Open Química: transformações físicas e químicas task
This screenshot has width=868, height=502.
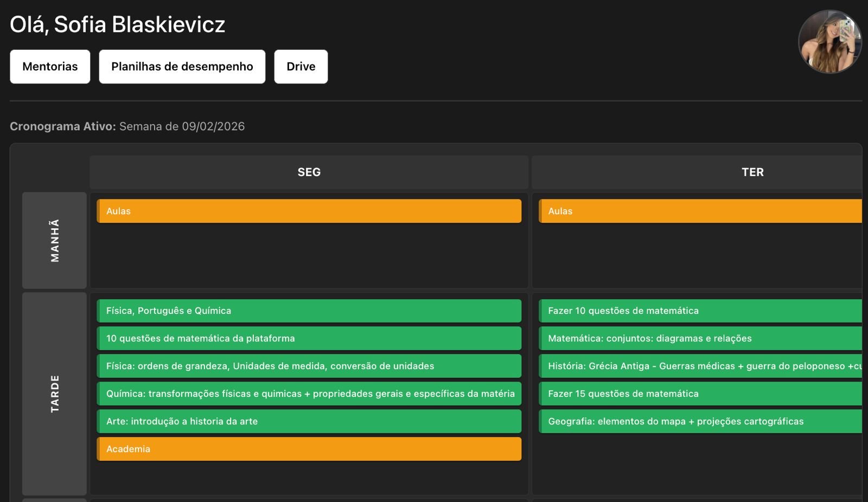tap(309, 394)
